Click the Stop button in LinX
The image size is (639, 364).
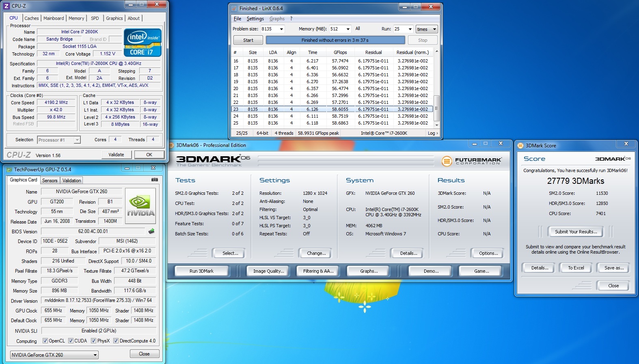423,40
